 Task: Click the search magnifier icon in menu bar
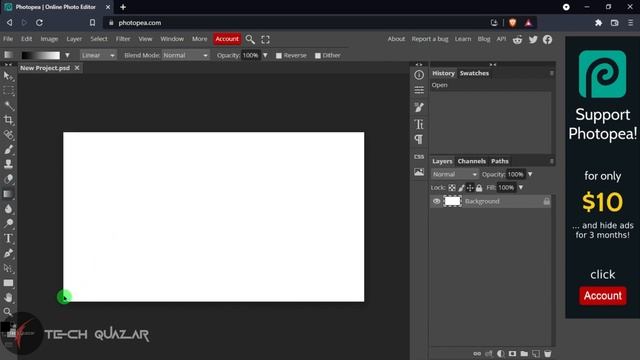click(250, 39)
